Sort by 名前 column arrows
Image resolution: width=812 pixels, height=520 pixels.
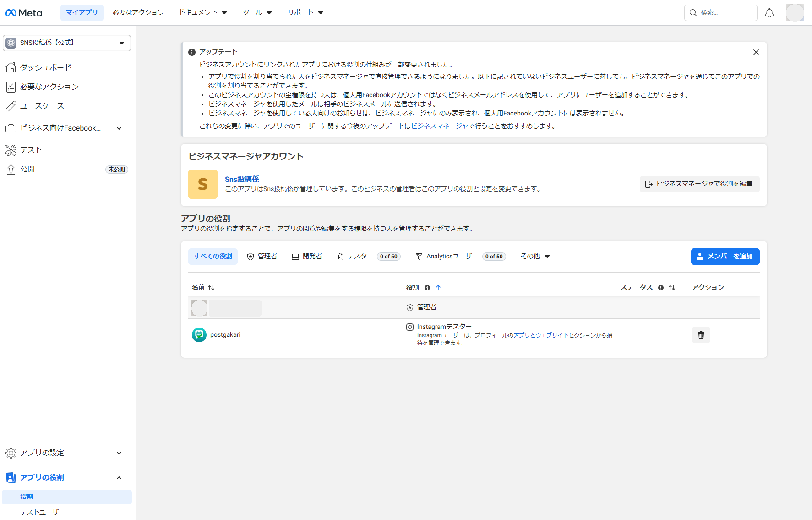click(x=211, y=288)
